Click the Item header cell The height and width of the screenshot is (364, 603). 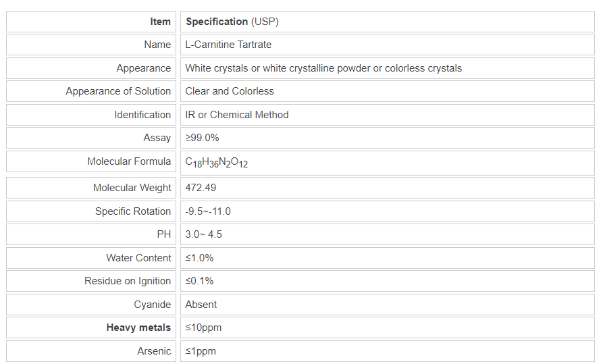[x=160, y=22]
